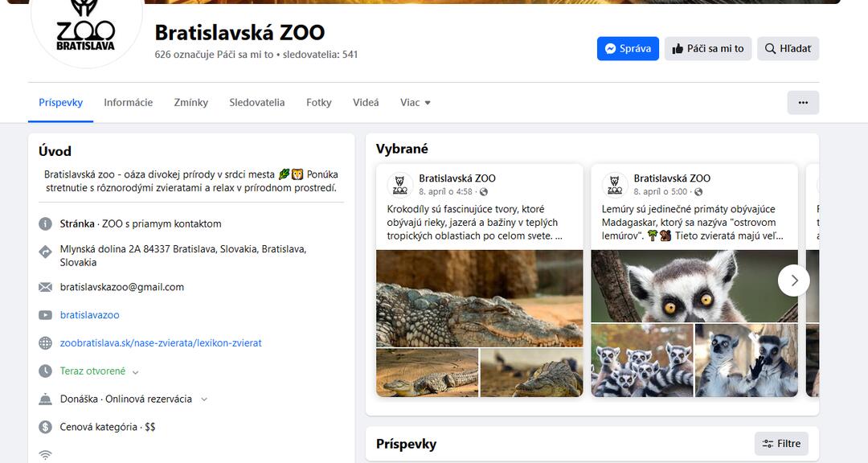Screen dimensions: 868x463
Task: Open the bratislavazoo Messenger link
Action: (x=89, y=315)
